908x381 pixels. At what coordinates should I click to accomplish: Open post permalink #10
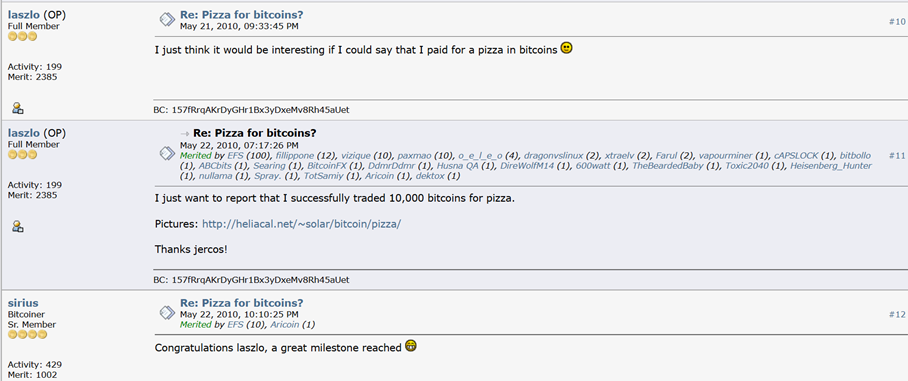[896, 21]
